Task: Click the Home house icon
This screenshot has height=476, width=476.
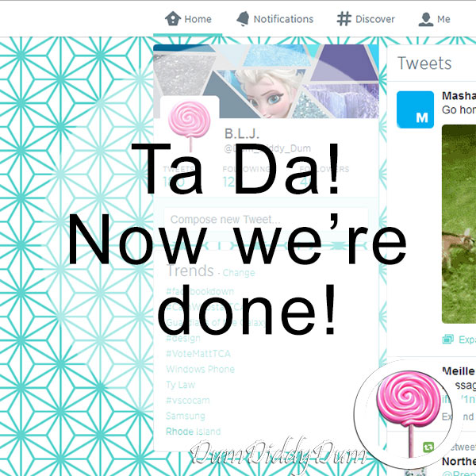Action: [x=173, y=19]
